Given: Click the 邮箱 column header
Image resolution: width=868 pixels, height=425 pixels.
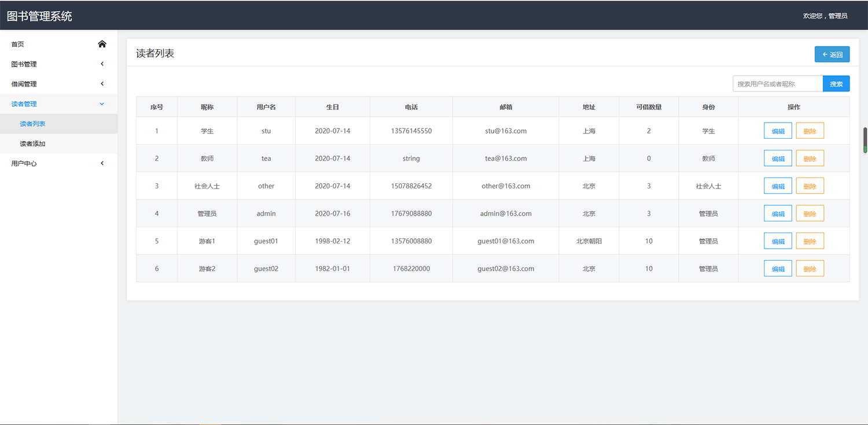Looking at the screenshot, I should click(x=506, y=107).
